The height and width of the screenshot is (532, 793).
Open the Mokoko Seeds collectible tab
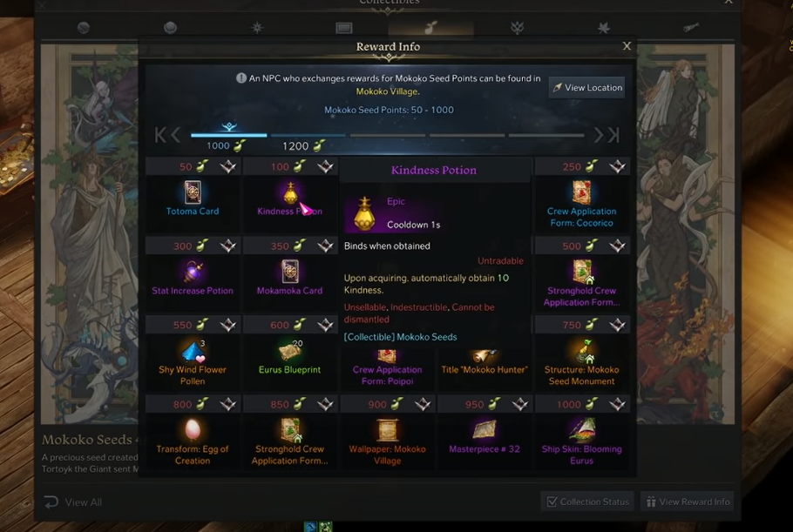[x=430, y=27]
